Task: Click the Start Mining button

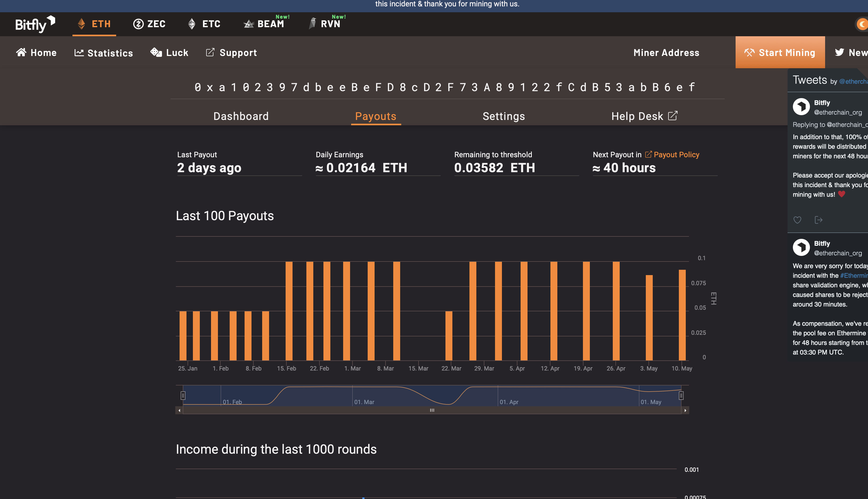Action: click(x=780, y=53)
